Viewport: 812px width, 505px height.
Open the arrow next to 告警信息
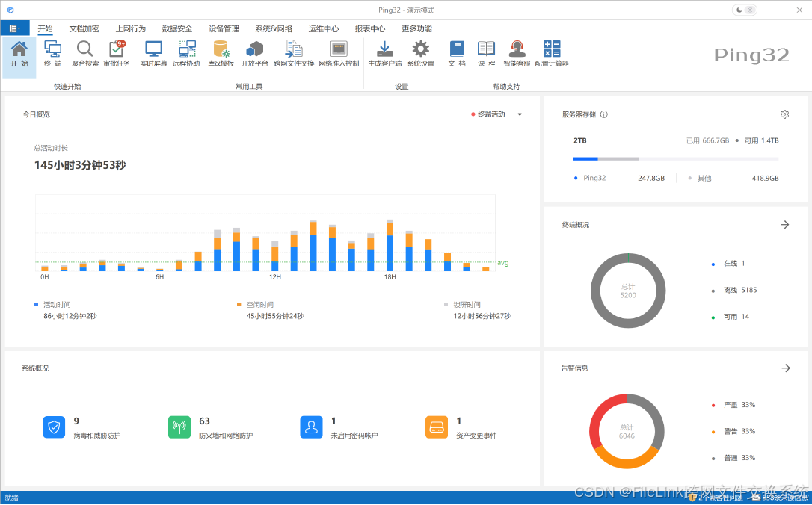[786, 368]
